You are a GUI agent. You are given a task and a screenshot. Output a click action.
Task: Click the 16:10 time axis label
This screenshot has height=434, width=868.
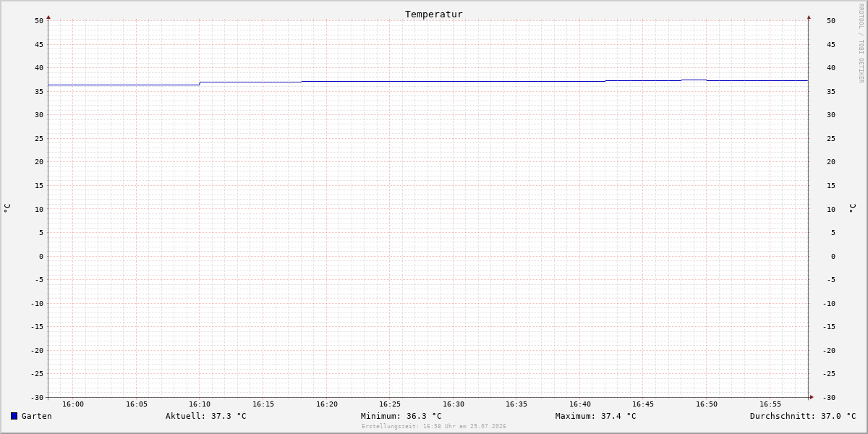click(200, 404)
